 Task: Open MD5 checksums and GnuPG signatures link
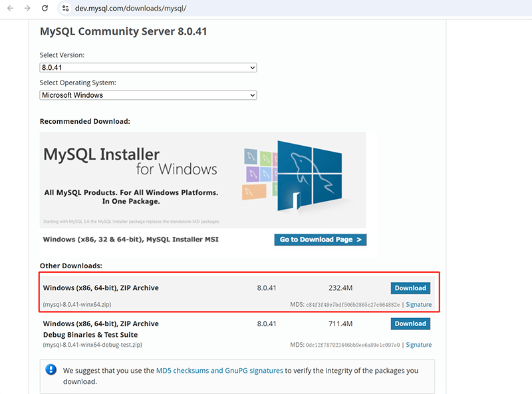(x=219, y=371)
